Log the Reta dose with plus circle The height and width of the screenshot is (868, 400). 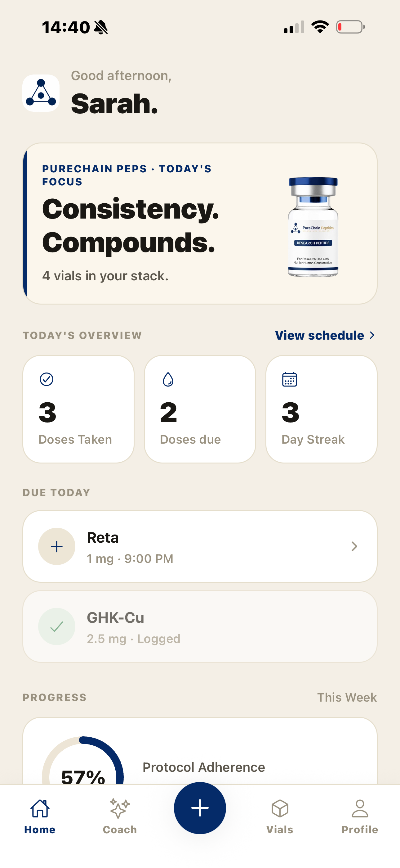(56, 546)
